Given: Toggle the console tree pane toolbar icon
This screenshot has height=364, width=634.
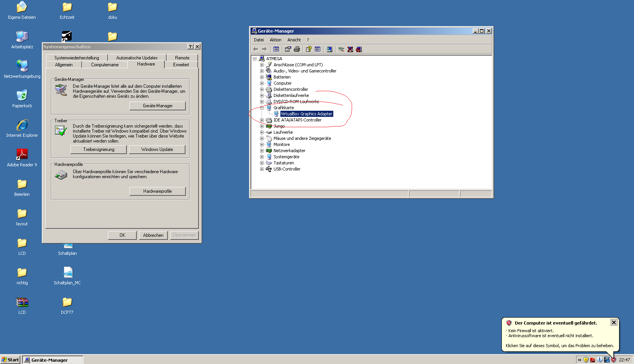Looking at the screenshot, I should pyautogui.click(x=276, y=49).
